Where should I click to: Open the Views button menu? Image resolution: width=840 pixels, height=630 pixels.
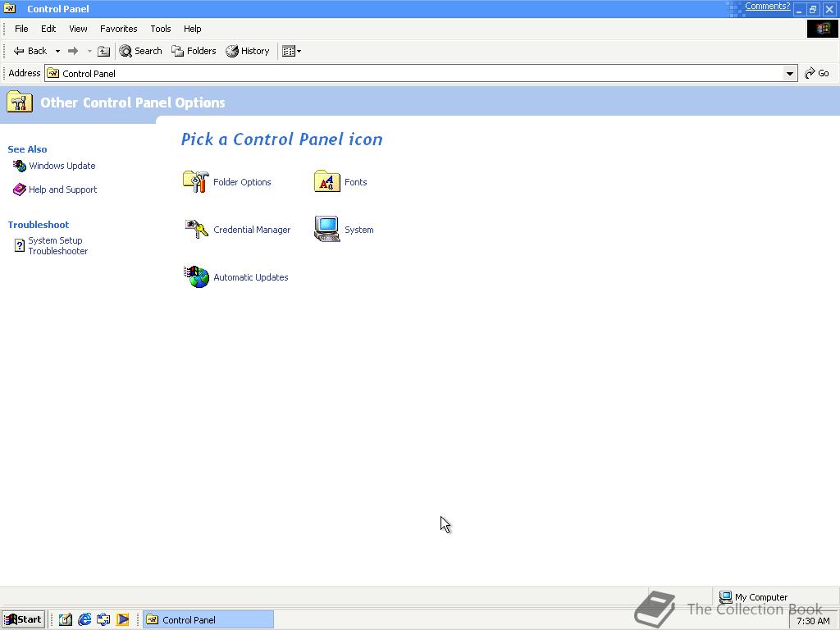pos(291,52)
